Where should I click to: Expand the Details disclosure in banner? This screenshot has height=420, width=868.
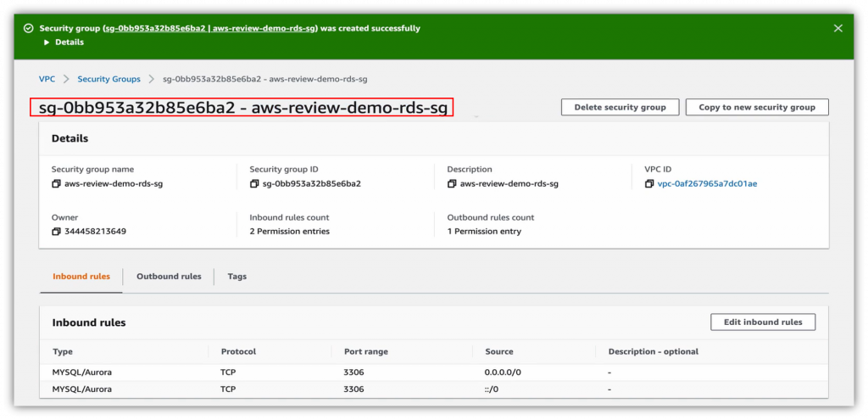(x=64, y=42)
